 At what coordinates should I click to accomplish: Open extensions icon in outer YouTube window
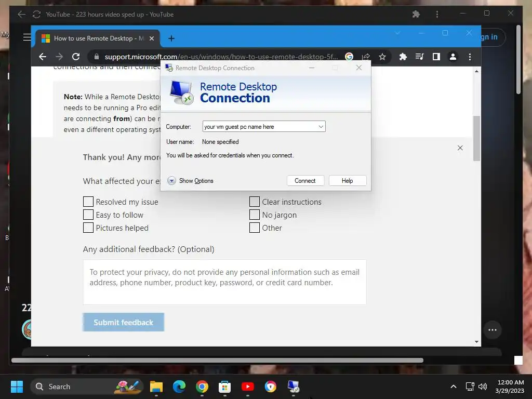[416, 14]
